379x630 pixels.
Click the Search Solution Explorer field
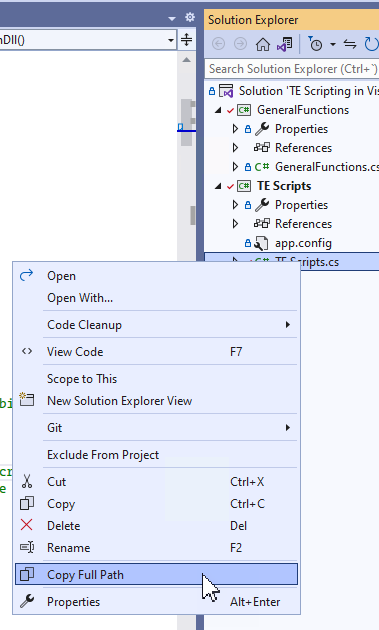click(x=292, y=69)
